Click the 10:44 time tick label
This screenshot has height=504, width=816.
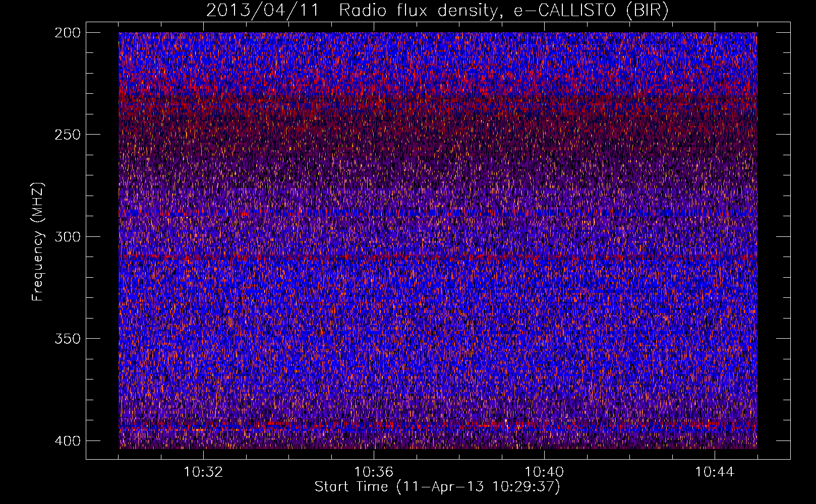pyautogui.click(x=715, y=472)
